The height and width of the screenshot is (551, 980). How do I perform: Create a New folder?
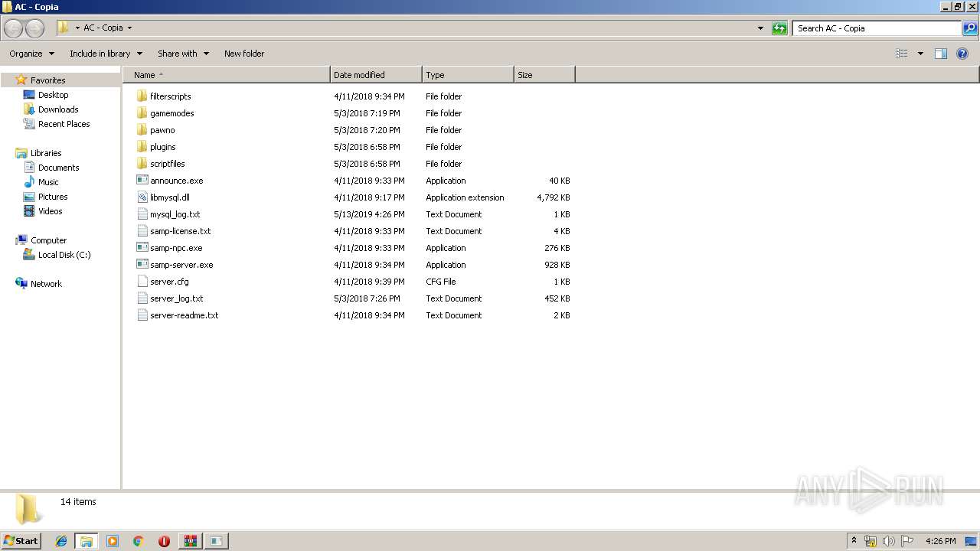click(244, 54)
